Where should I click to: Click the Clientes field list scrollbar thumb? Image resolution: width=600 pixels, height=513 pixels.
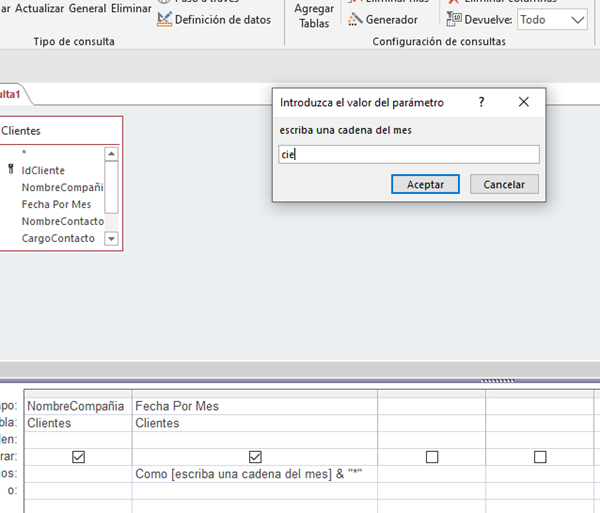(x=111, y=187)
